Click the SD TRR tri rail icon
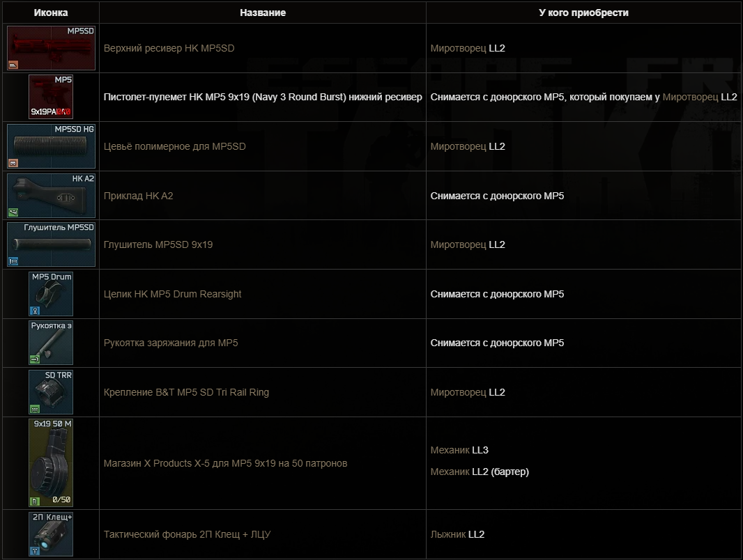 51,392
